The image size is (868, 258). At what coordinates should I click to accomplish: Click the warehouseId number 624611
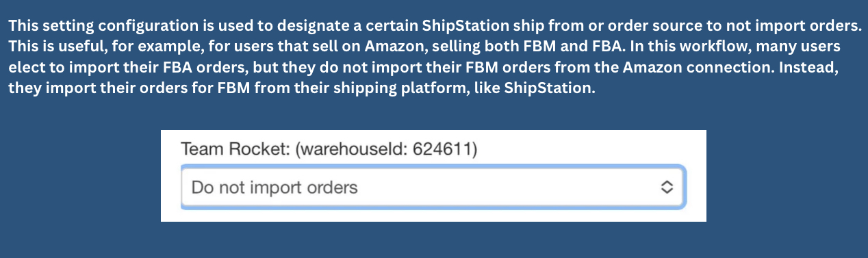point(442,149)
